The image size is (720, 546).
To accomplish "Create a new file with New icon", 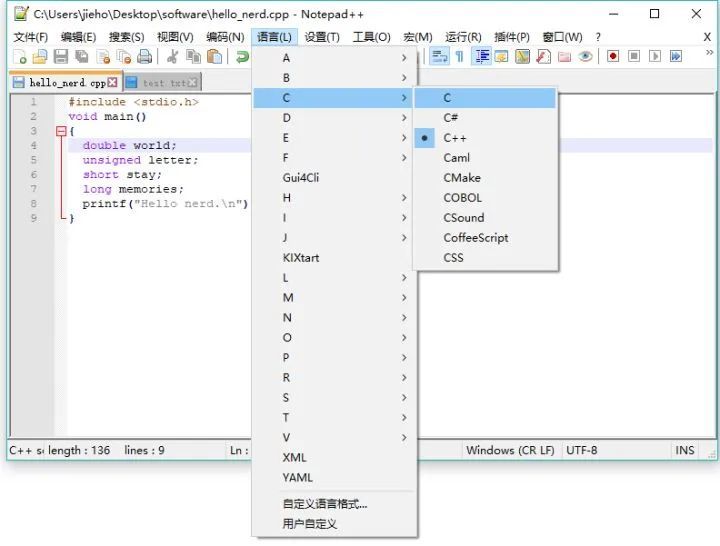I will [20, 57].
